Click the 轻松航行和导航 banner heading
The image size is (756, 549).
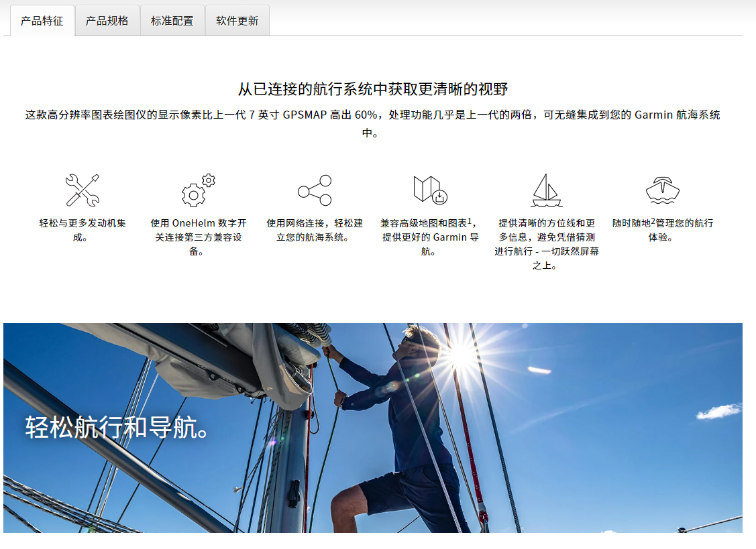[x=117, y=428]
